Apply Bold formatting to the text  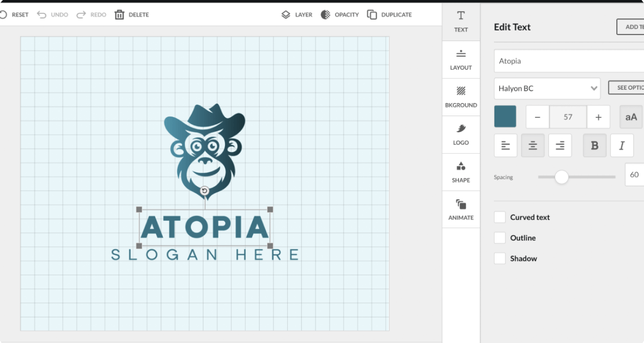point(594,145)
